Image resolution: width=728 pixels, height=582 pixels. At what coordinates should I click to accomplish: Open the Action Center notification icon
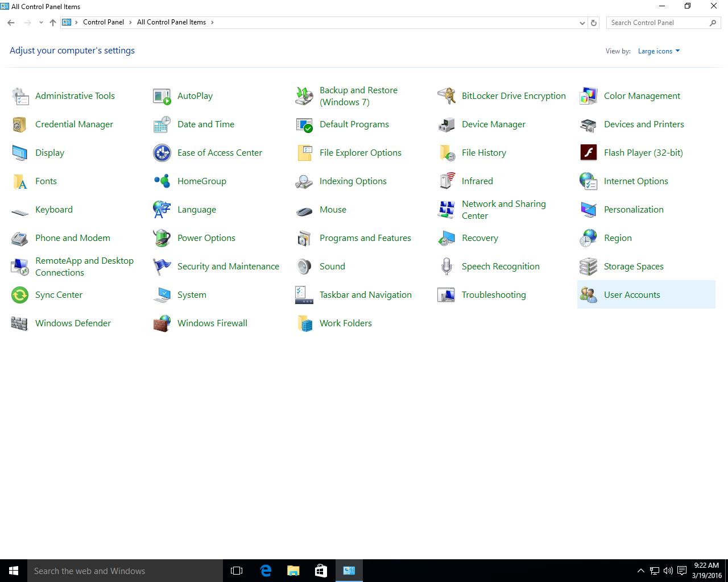coord(681,571)
